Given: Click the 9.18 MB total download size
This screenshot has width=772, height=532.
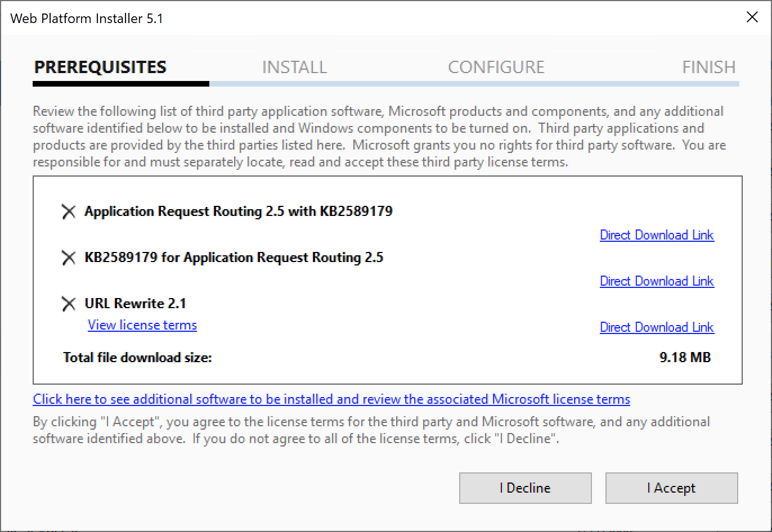Looking at the screenshot, I should 685,357.
